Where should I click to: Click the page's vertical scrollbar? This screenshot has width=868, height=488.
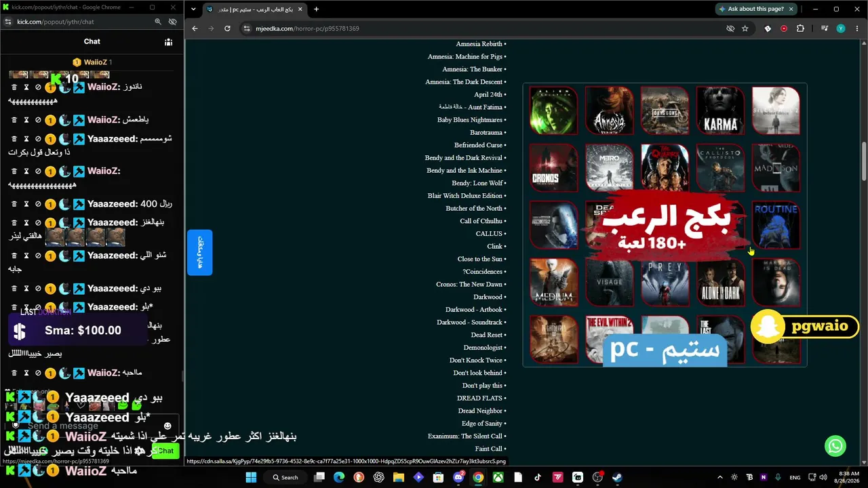click(863, 161)
